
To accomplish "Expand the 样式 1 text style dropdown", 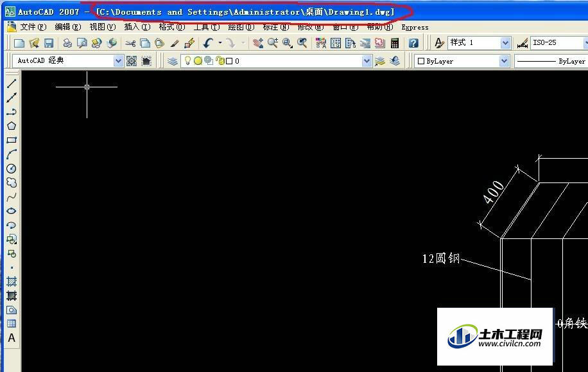I will click(505, 43).
